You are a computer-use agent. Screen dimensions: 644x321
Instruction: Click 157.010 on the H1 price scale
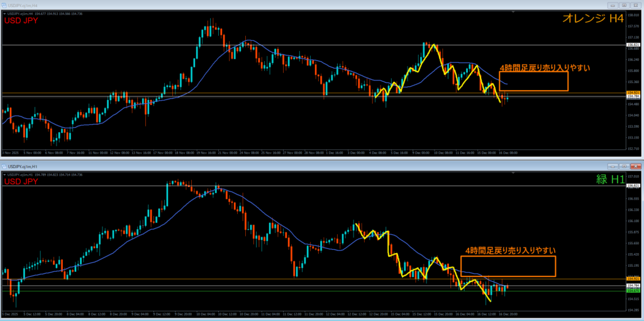[x=633, y=176]
